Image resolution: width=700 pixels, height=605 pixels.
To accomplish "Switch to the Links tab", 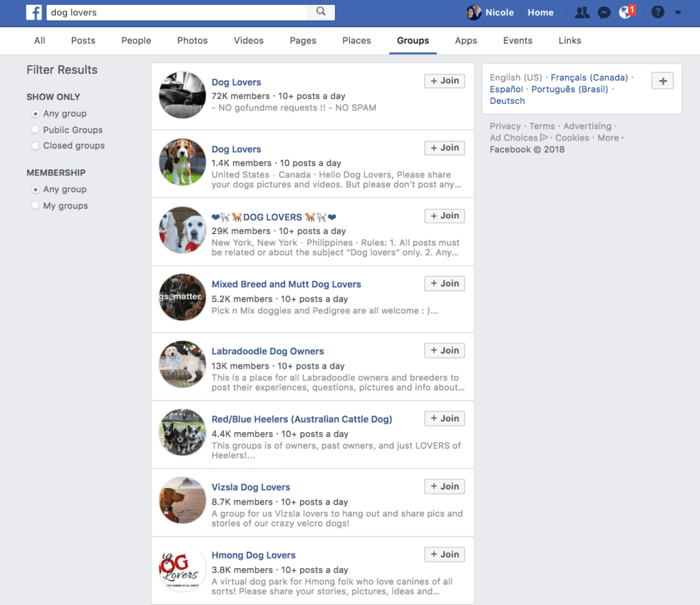I will click(570, 41).
